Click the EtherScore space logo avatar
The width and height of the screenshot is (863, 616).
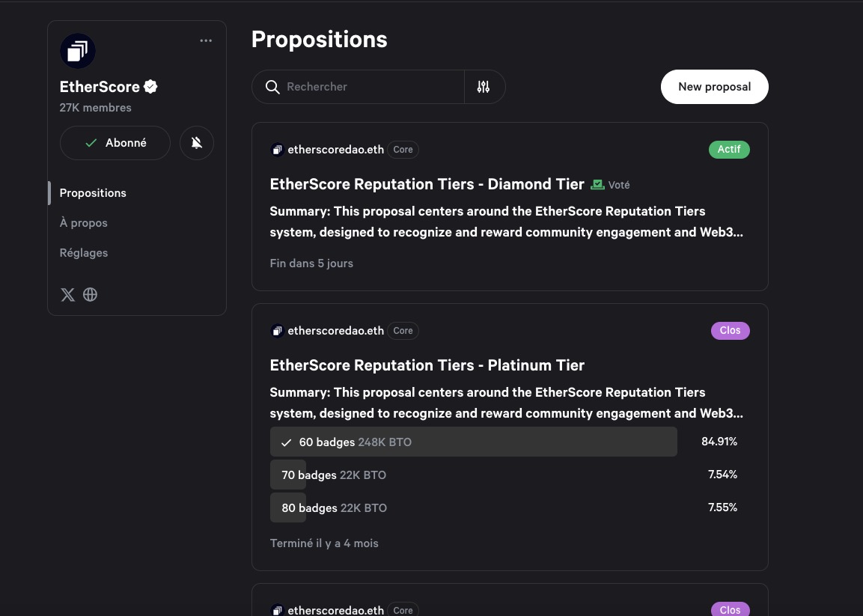point(78,52)
